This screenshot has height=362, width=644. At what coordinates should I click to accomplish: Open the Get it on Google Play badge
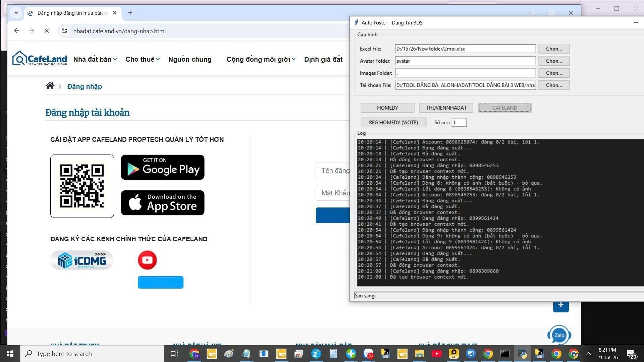coord(163,167)
